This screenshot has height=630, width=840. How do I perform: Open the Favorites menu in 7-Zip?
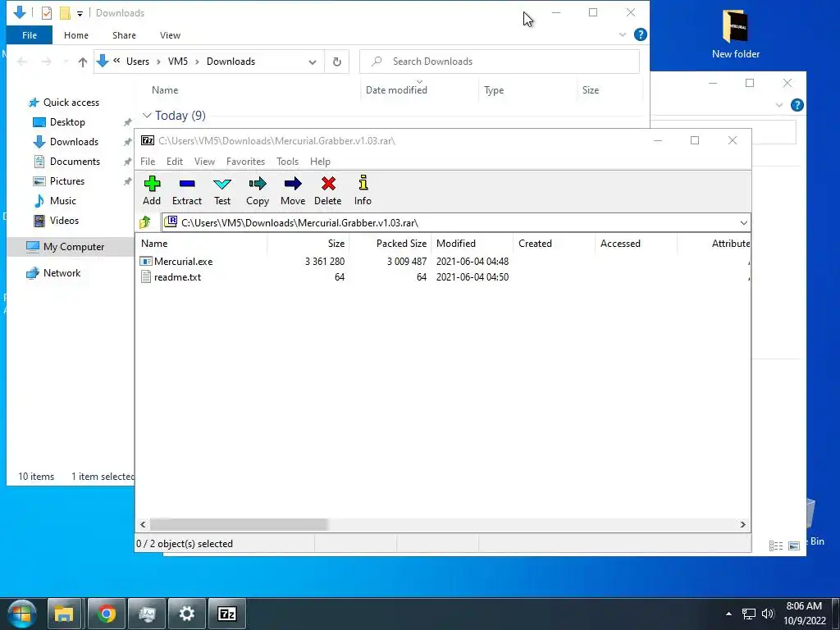click(x=245, y=162)
